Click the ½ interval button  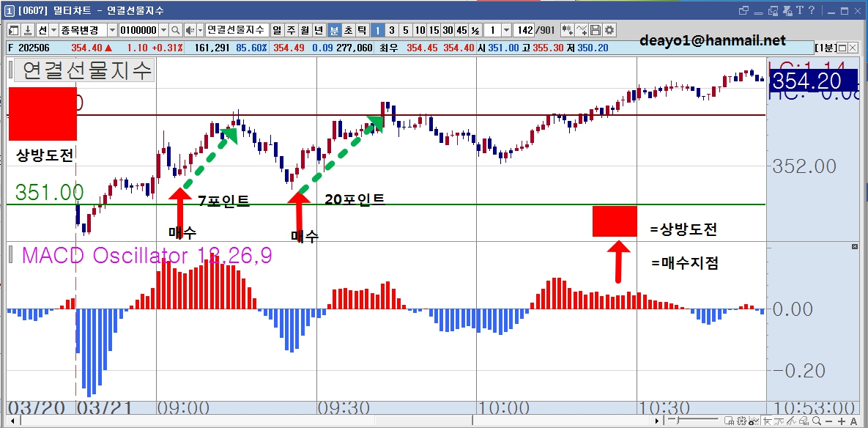click(475, 30)
